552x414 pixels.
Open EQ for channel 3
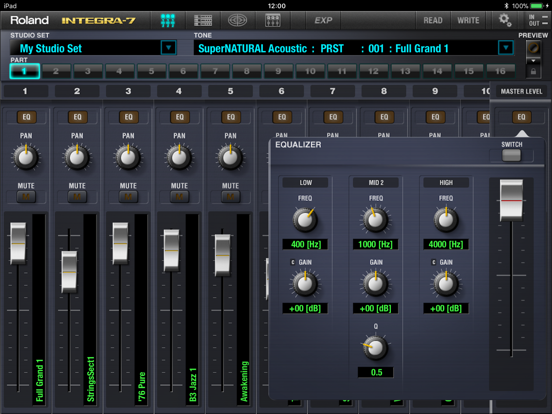(x=128, y=117)
